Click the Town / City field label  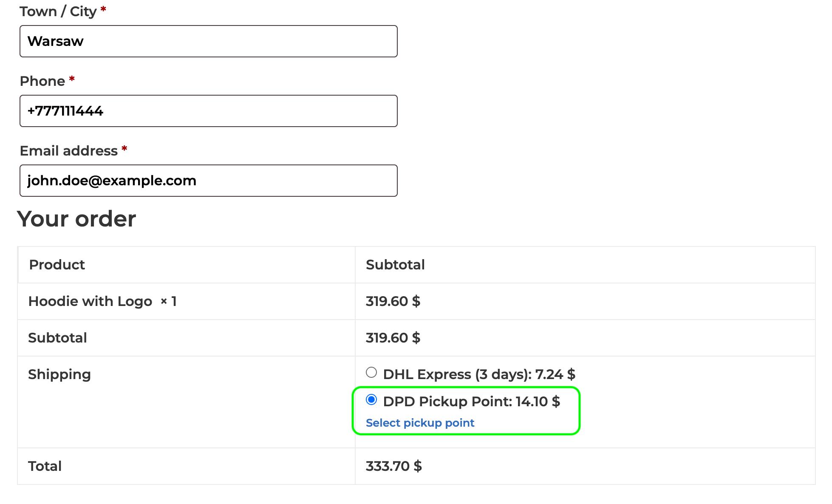58,11
